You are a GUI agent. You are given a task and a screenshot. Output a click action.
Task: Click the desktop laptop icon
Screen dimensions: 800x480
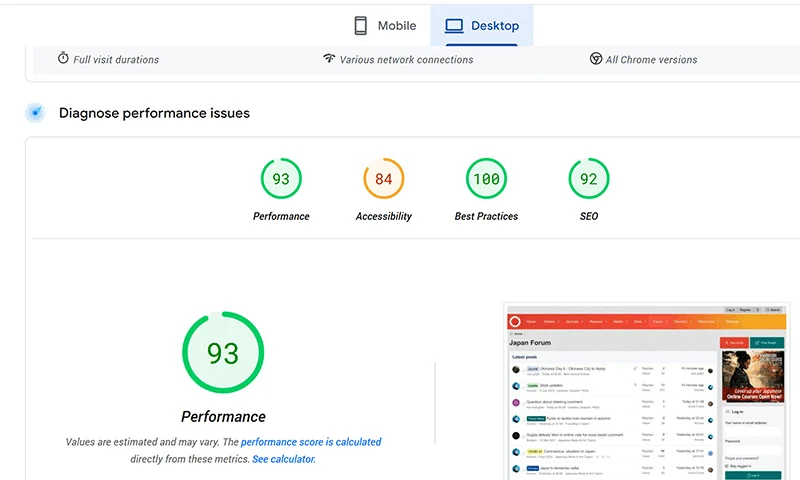point(454,26)
